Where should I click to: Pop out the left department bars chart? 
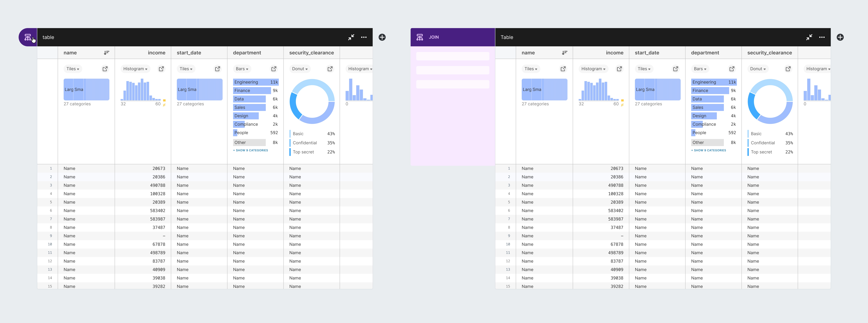pyautogui.click(x=274, y=69)
